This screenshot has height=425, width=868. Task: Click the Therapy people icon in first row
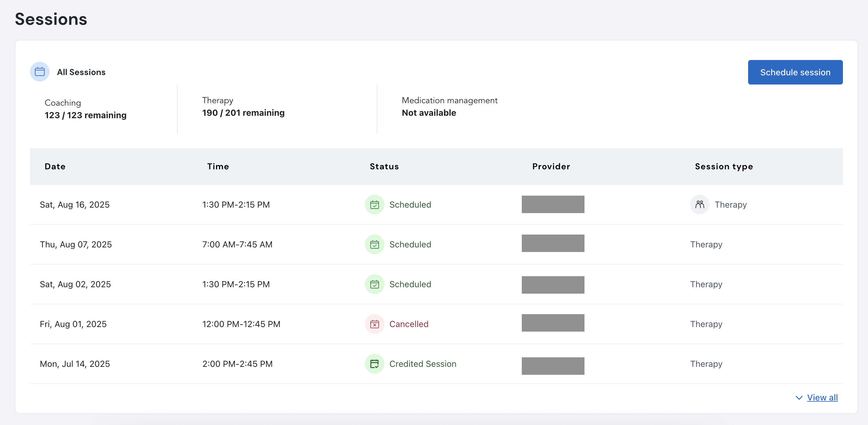[699, 205]
